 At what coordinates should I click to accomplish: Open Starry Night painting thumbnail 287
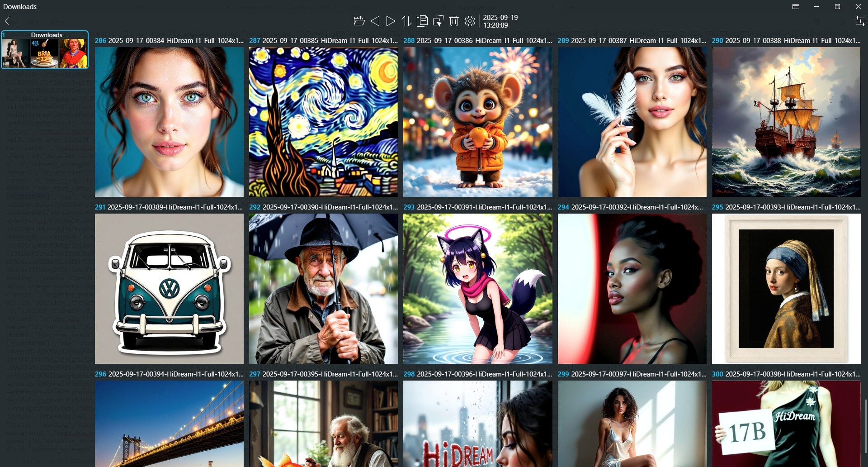click(x=323, y=122)
